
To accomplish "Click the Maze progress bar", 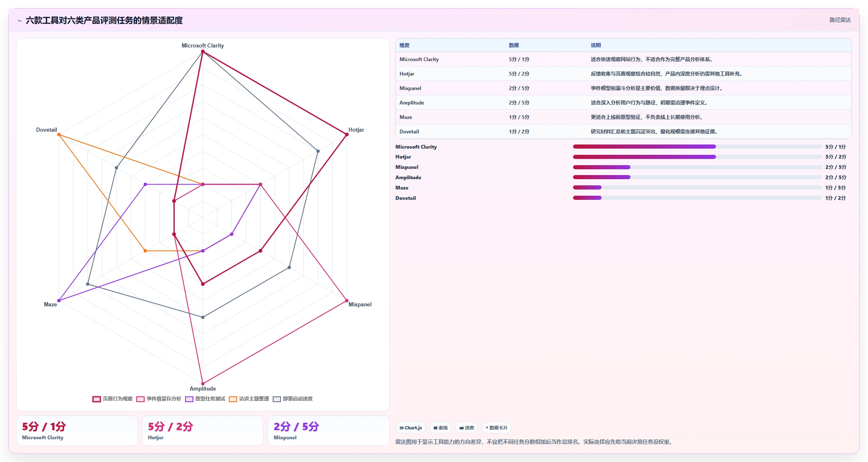I will click(697, 187).
